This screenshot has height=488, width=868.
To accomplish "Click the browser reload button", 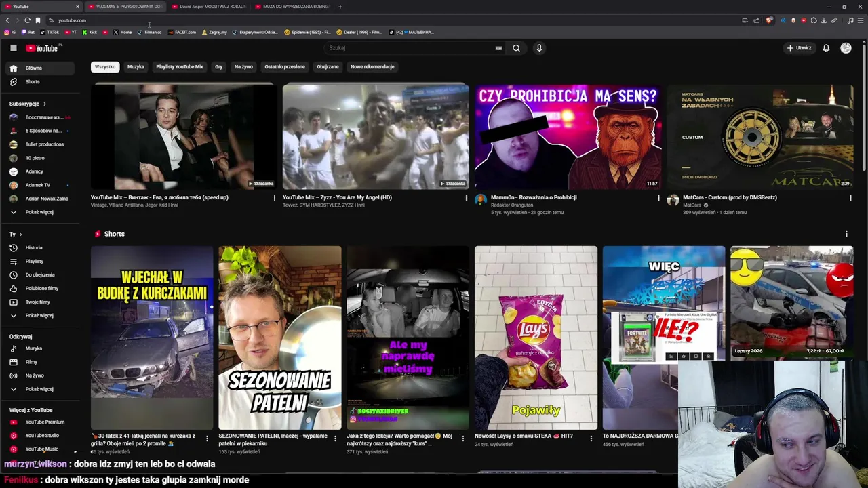I will 27,20.
